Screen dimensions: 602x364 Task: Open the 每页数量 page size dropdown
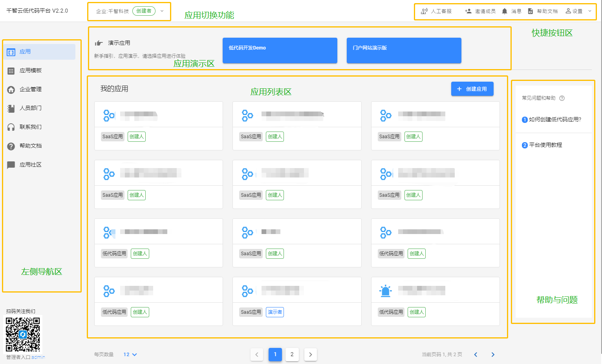(x=130, y=355)
